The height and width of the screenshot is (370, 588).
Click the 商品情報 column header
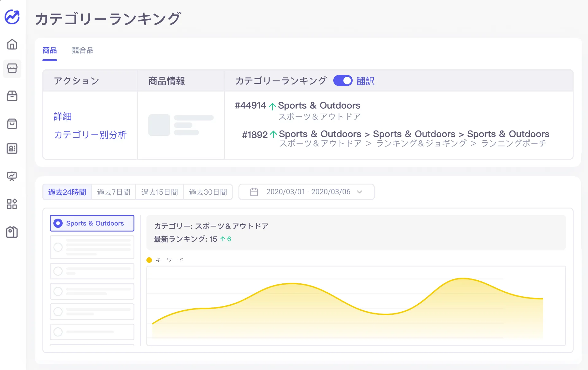(x=167, y=81)
